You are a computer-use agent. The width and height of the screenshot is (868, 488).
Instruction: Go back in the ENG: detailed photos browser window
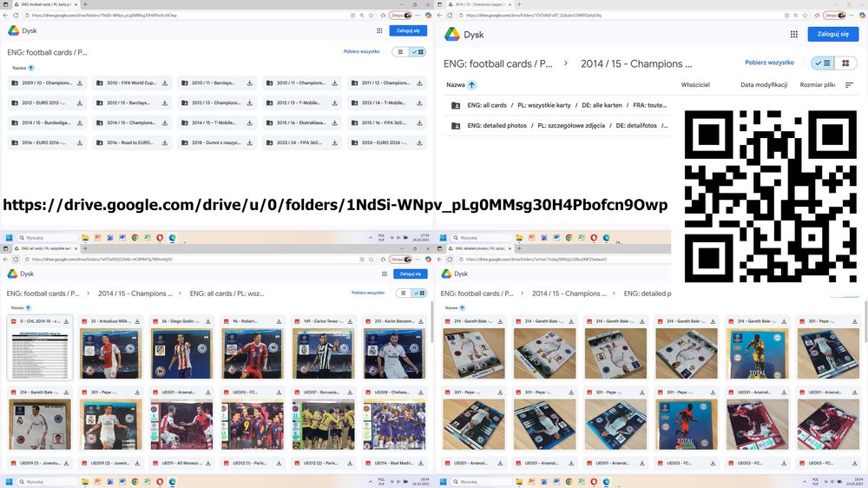point(440,260)
